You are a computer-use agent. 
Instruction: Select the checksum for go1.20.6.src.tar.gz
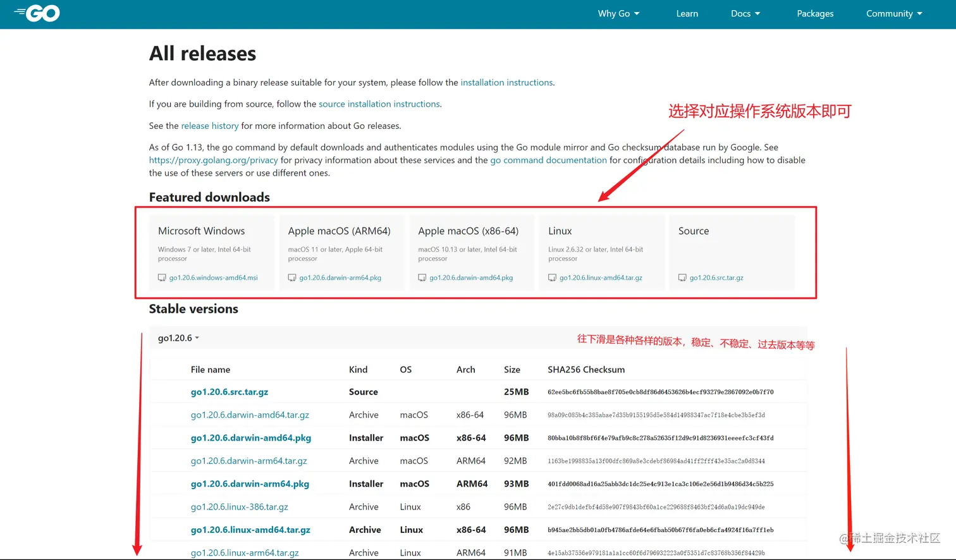tap(661, 392)
